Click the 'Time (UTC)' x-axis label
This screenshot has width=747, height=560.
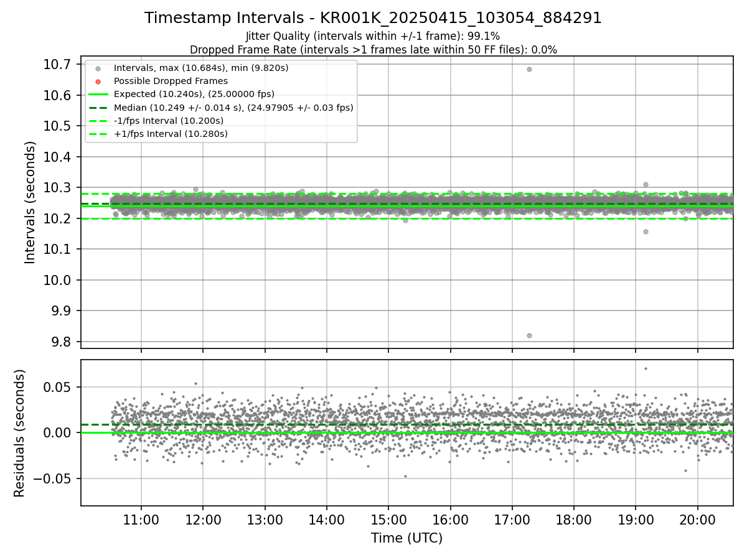tap(406, 538)
